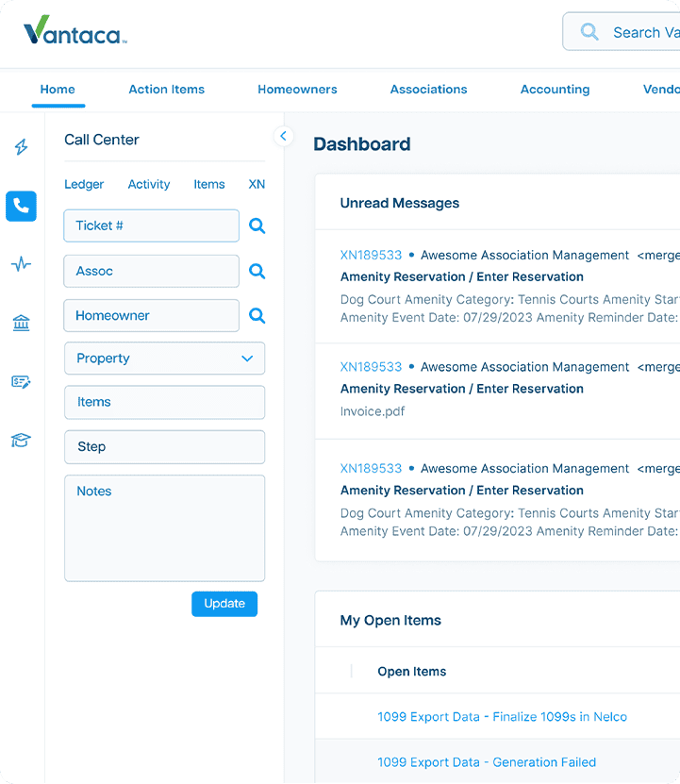This screenshot has width=680, height=784.
Task: Open the Action Items tab
Action: coord(166,90)
